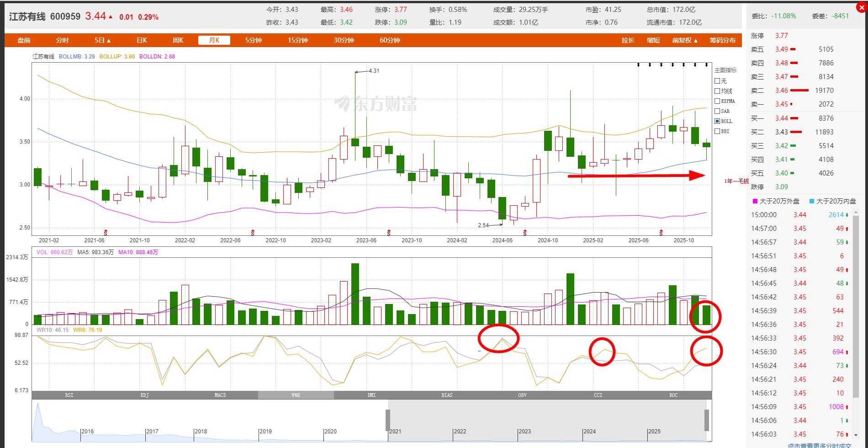Switch to the 60分钟 chart tab

[390, 40]
